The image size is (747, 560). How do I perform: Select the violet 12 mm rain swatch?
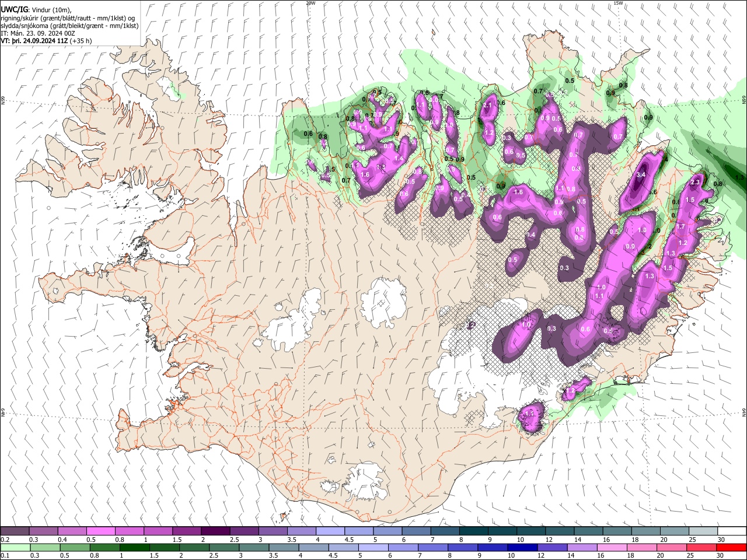[x=551, y=547]
